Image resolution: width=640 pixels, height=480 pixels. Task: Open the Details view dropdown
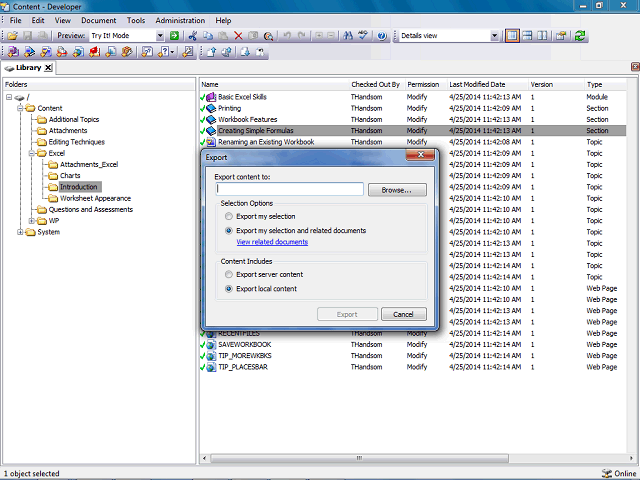494,36
